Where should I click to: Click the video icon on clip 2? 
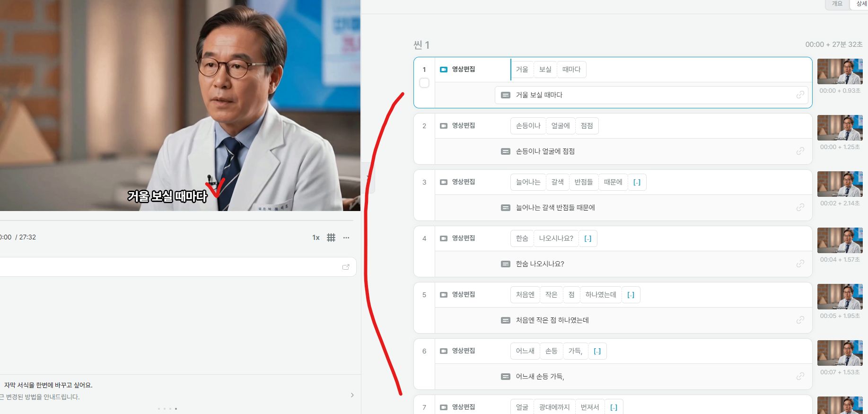click(444, 126)
